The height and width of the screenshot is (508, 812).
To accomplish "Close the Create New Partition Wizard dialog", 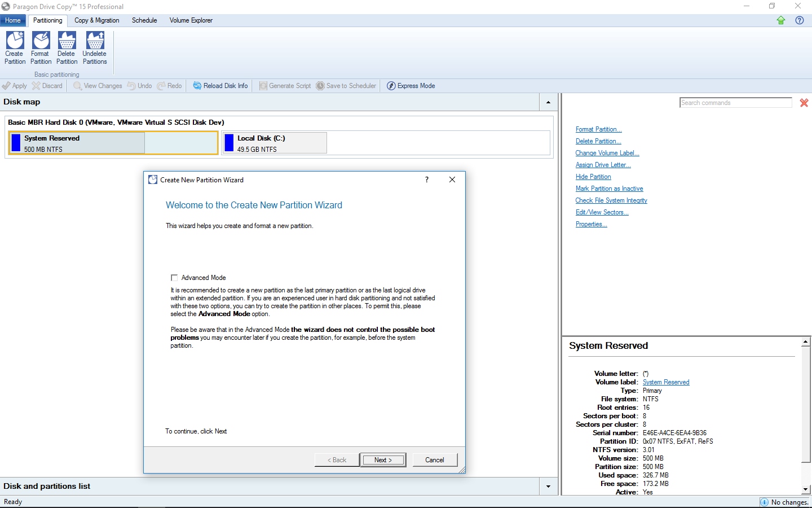I will (x=452, y=179).
